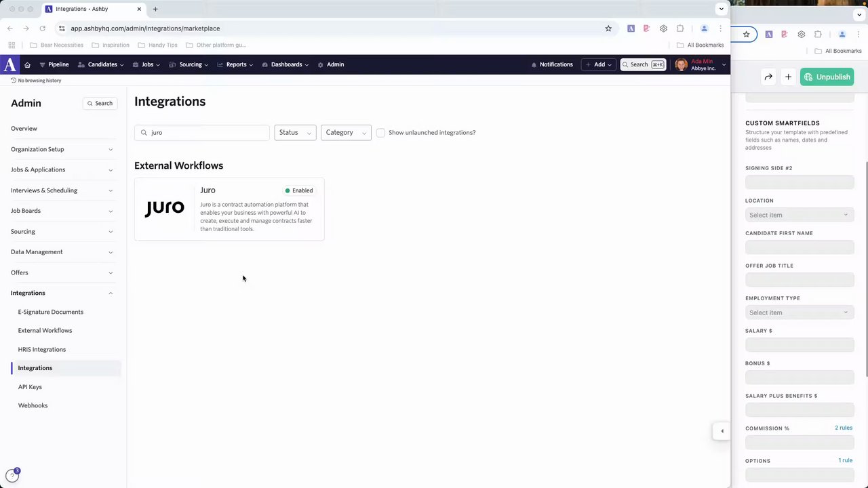Open the Handy Tips bookmark folder

pyautogui.click(x=157, y=45)
